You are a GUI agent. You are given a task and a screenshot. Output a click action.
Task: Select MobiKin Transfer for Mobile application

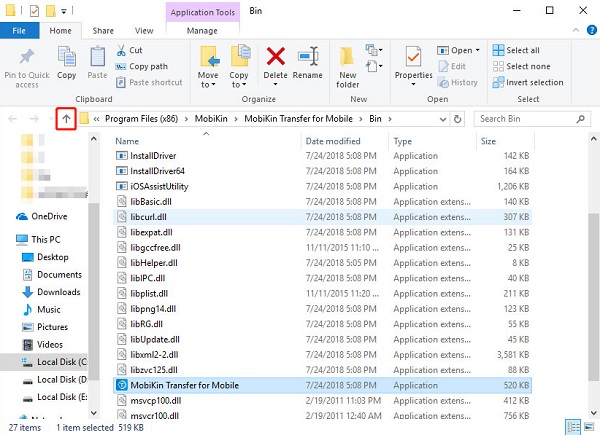(322, 385)
